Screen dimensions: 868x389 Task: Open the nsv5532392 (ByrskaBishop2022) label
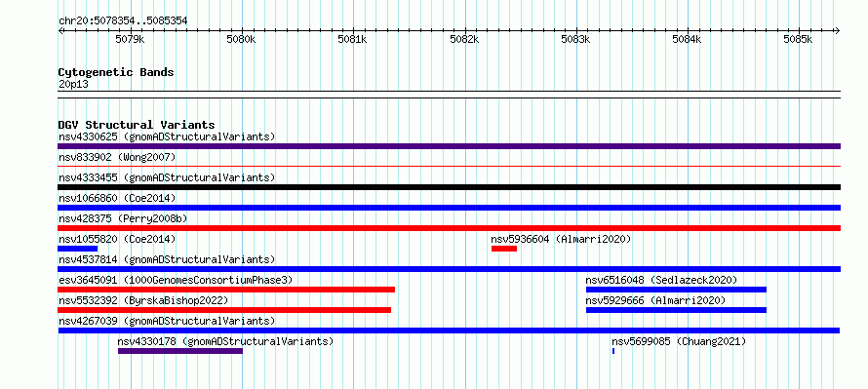tap(143, 300)
